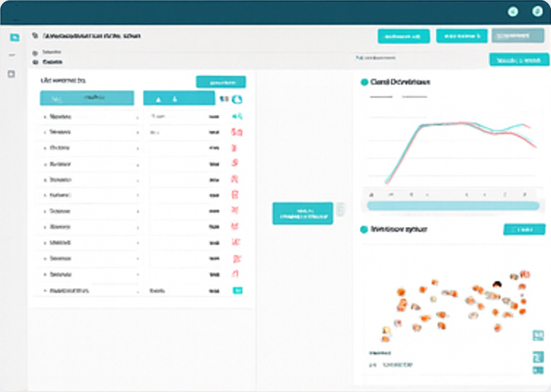Click the top teal square icon beside scatter plot
551x392 pixels.
click(538, 336)
